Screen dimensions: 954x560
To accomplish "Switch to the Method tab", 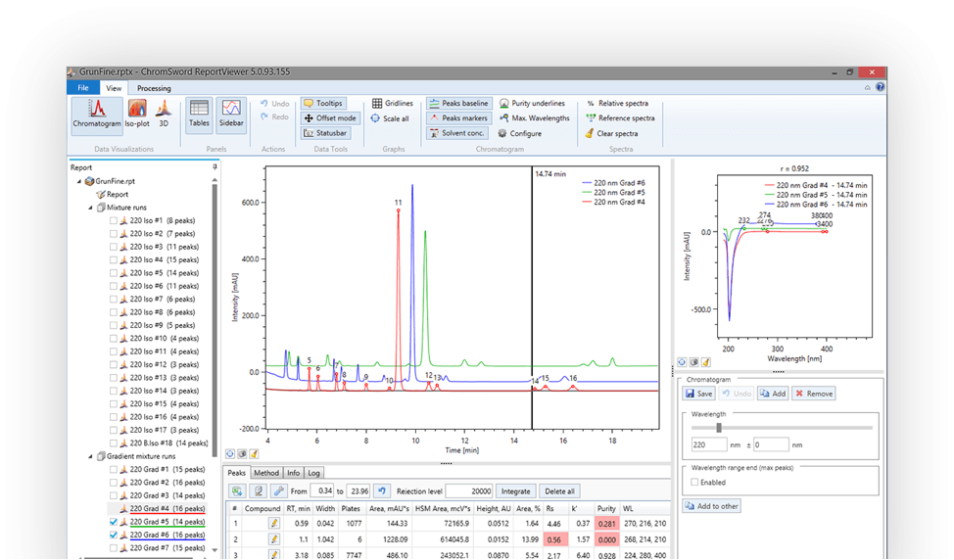I will [267, 473].
